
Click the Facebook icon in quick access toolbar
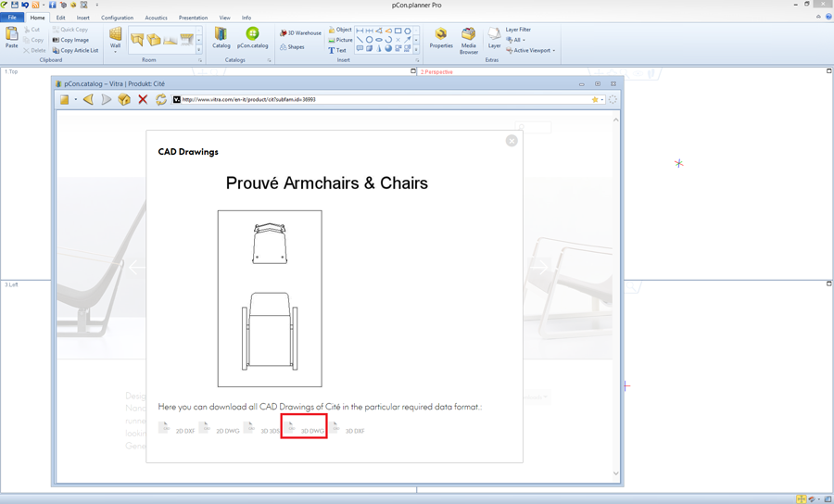[53, 5]
